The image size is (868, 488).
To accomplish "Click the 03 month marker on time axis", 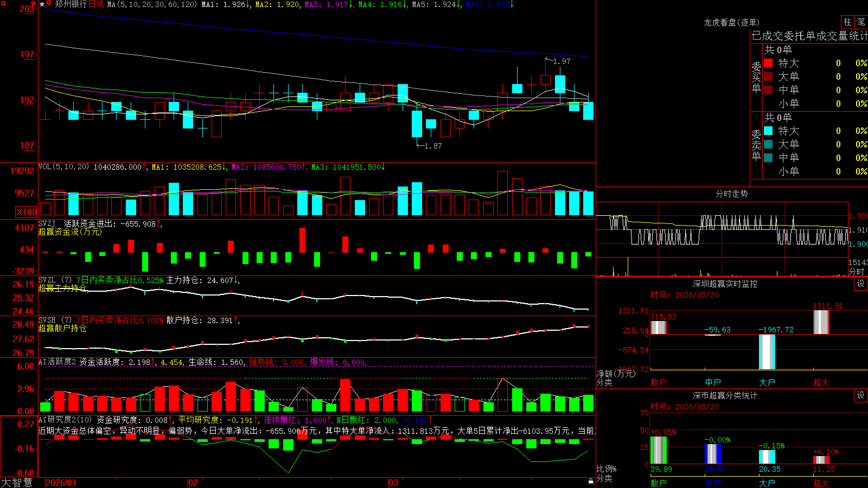I will tap(393, 483).
